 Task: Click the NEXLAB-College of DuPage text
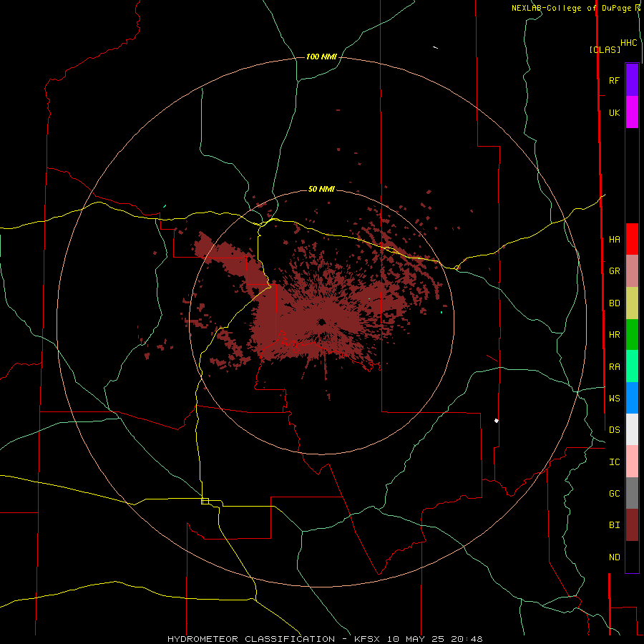(571, 8)
